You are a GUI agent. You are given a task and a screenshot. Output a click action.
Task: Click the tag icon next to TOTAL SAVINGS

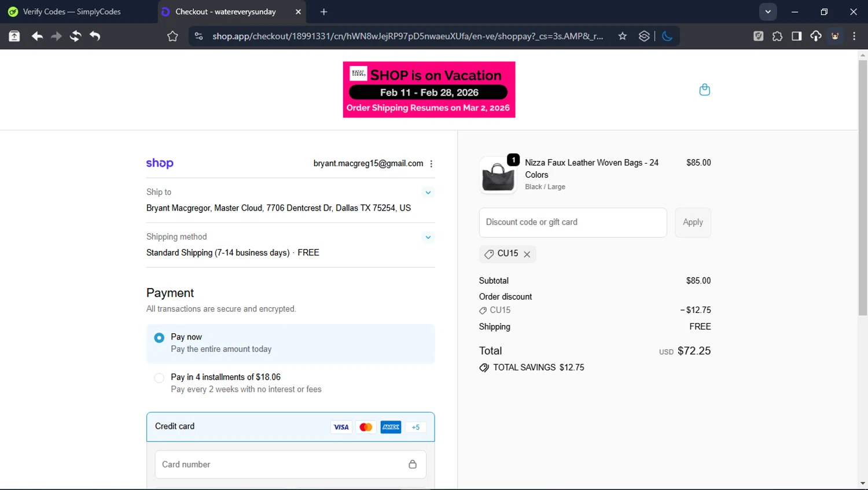pos(484,367)
